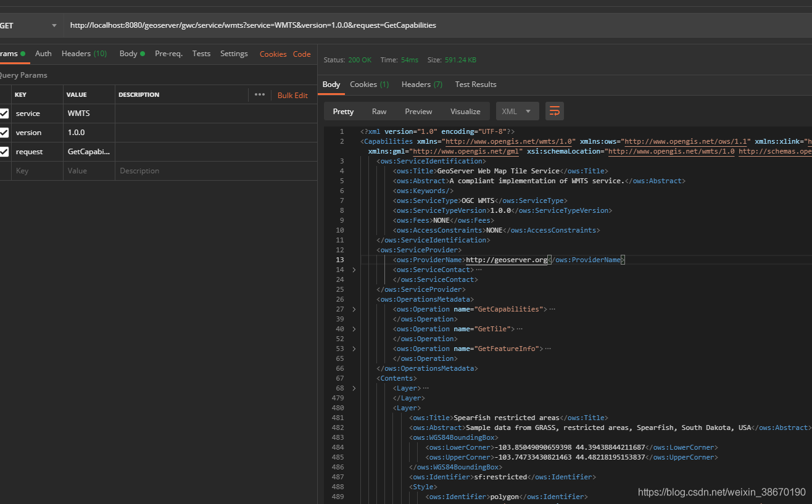The height and width of the screenshot is (504, 812).
Task: Expand the GetFeatureInfo operation fold arrow
Action: [x=354, y=349]
